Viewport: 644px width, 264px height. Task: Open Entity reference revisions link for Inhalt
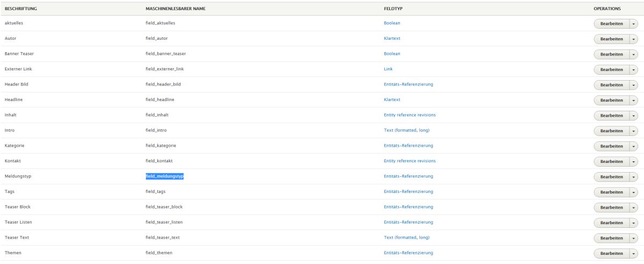[x=409, y=115]
